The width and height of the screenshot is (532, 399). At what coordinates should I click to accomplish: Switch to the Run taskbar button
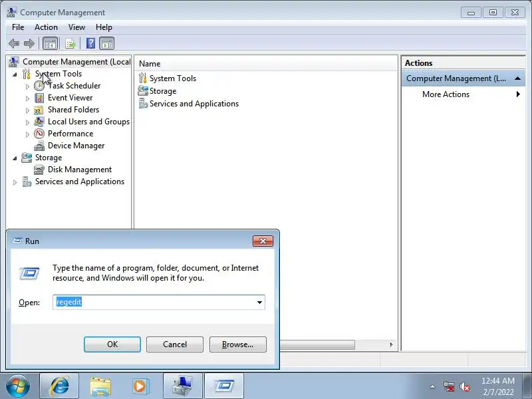click(x=224, y=386)
